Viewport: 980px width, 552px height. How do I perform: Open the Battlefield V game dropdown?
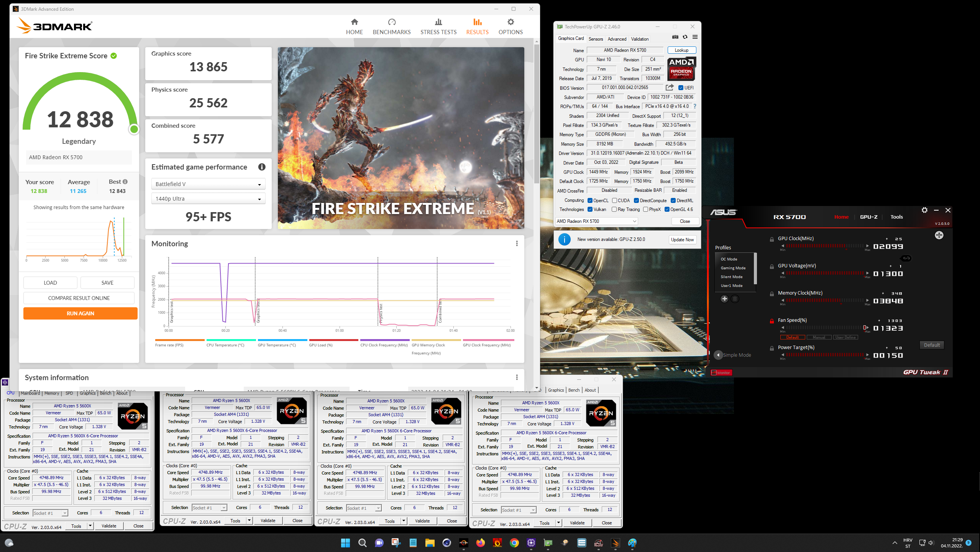pyautogui.click(x=208, y=184)
